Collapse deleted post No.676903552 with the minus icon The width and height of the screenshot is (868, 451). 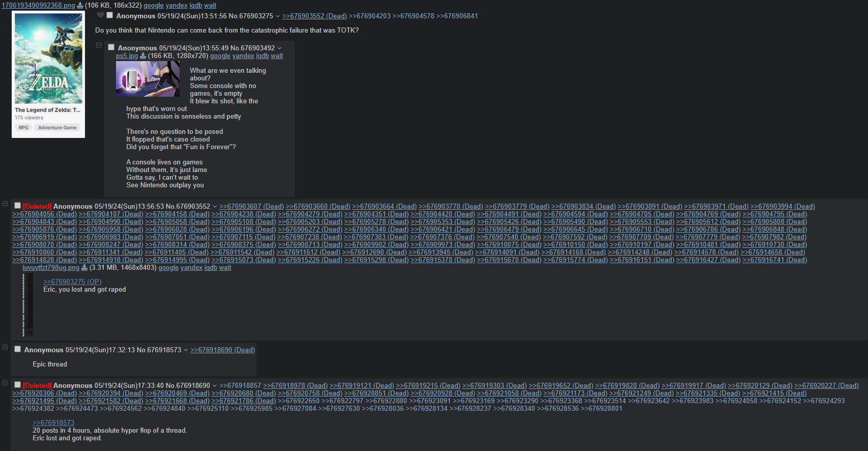point(5,204)
